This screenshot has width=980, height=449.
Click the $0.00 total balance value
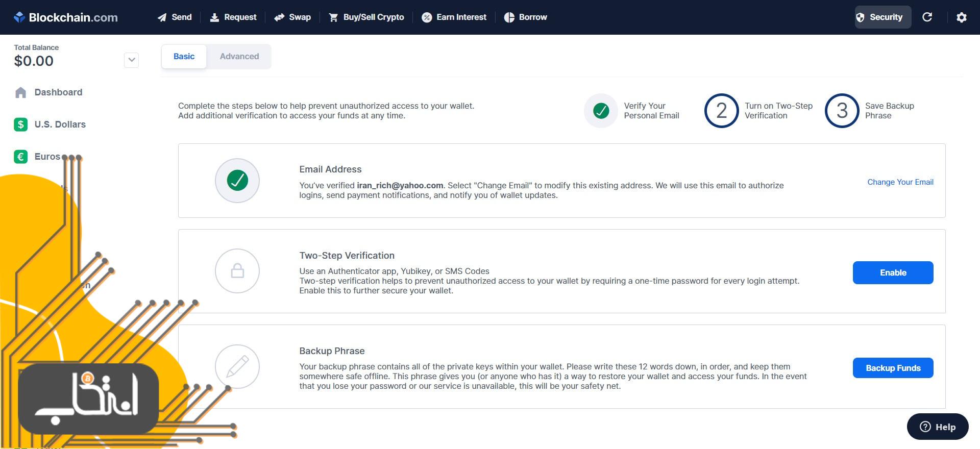(x=34, y=61)
